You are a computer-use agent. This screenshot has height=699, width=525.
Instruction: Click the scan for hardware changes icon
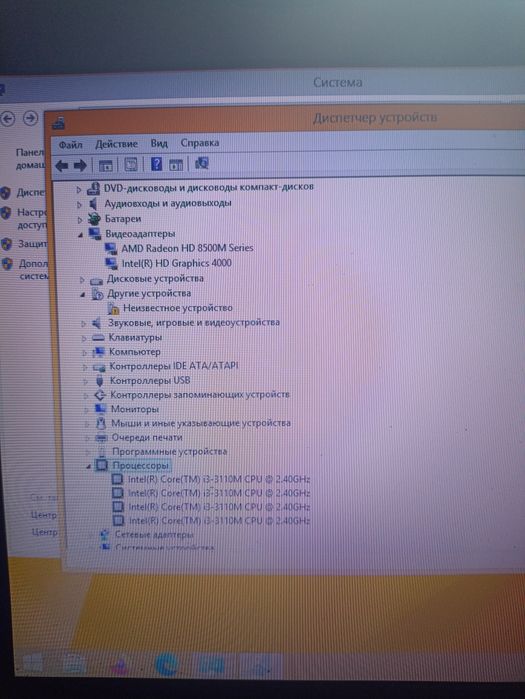pos(201,163)
